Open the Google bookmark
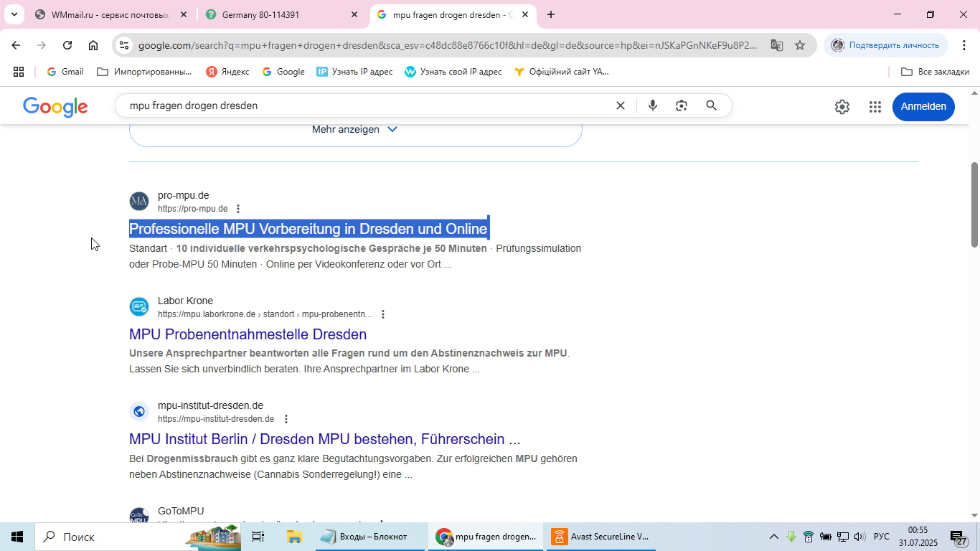Image resolution: width=980 pixels, height=551 pixels. (x=283, y=72)
